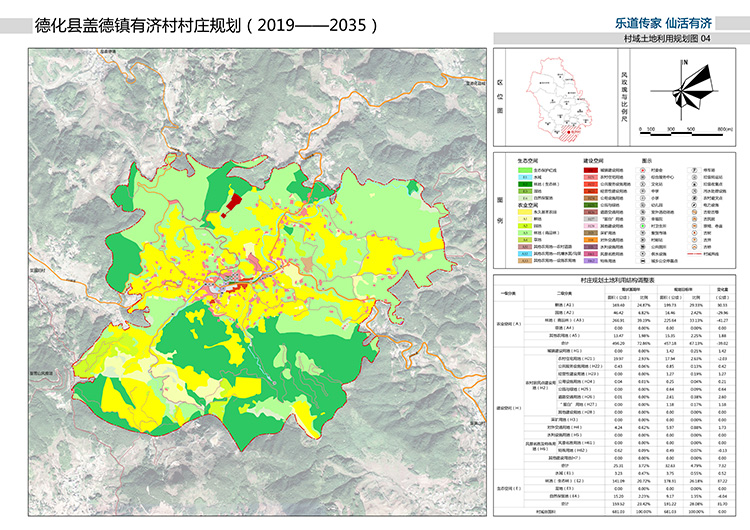This screenshot has width=750, height=530.
Task: Click the change value 31.70
Action: (723, 504)
